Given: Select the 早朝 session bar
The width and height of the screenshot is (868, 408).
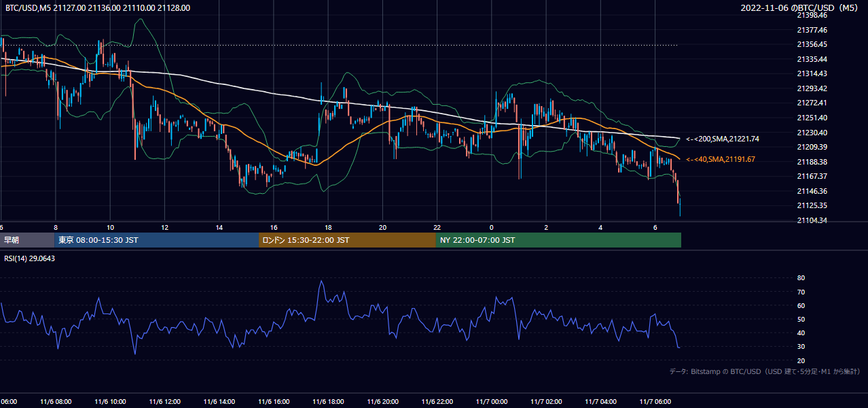Looking at the screenshot, I should 27,240.
